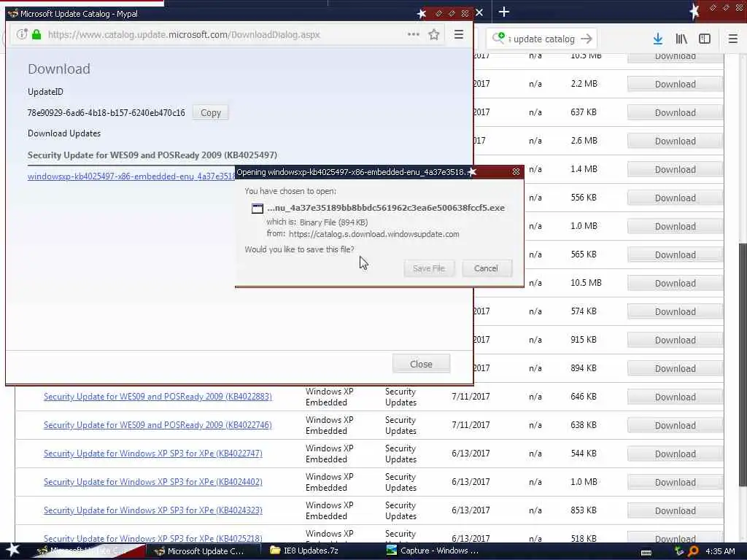Select the UpdateID text 78e90929-6ad6-4b18

point(107,113)
